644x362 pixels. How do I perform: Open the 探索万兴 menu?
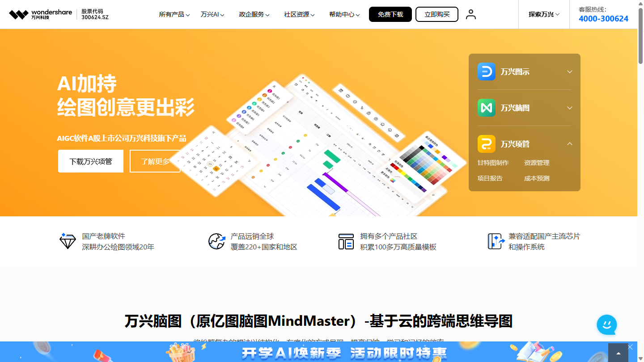tap(544, 14)
